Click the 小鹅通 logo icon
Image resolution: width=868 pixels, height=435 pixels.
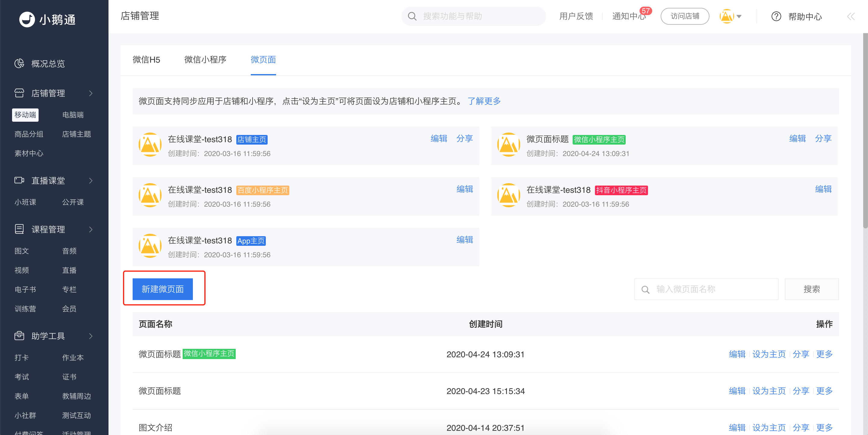pos(27,19)
